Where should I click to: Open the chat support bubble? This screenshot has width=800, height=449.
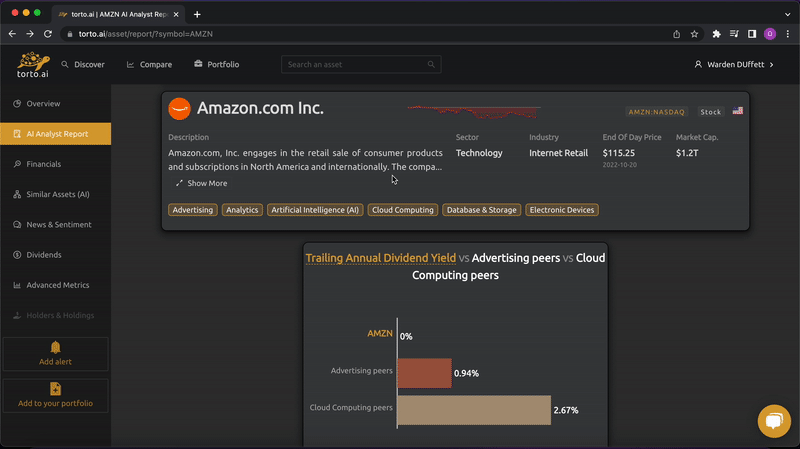[774, 421]
